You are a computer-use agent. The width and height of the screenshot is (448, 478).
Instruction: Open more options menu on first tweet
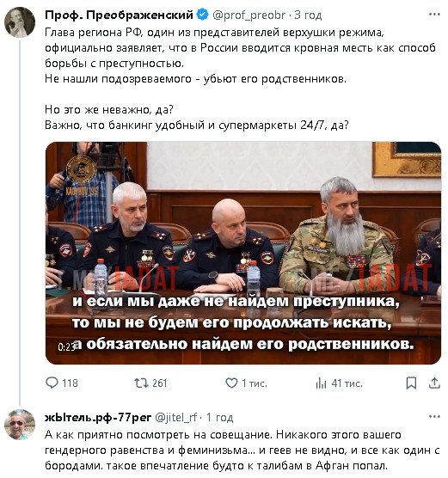pyautogui.click(x=434, y=15)
